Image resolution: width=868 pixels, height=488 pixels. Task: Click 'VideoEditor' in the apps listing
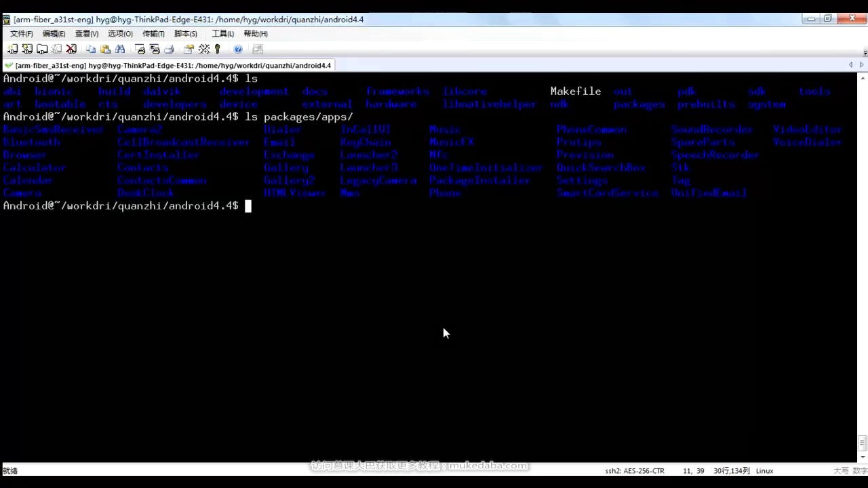coord(807,129)
